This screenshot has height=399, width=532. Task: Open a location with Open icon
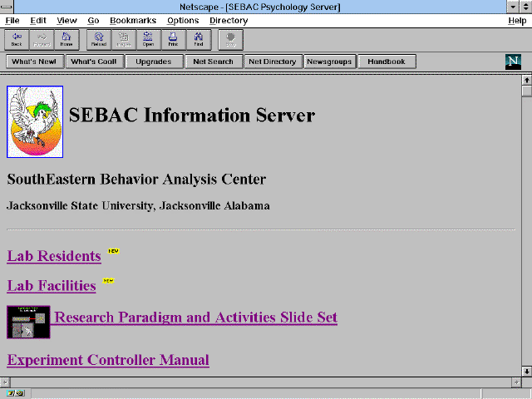pyautogui.click(x=149, y=40)
